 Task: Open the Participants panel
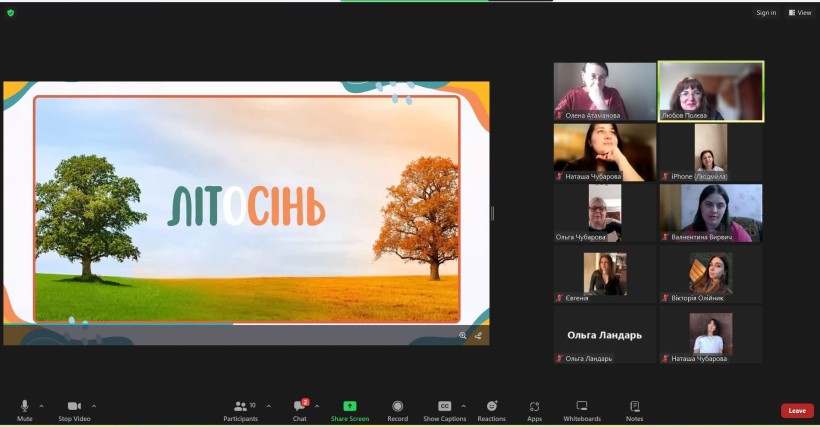pos(240,408)
